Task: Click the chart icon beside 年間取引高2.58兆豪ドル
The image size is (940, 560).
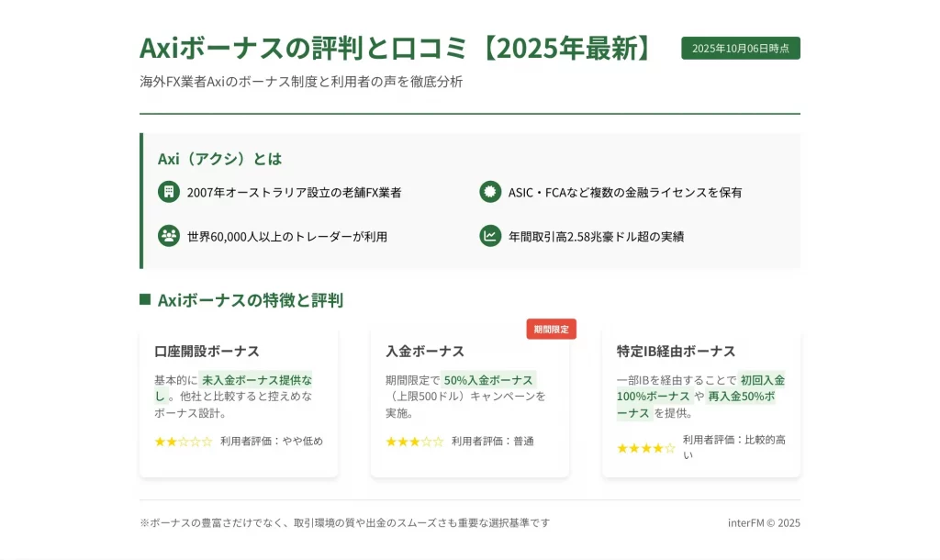Action: 490,236
